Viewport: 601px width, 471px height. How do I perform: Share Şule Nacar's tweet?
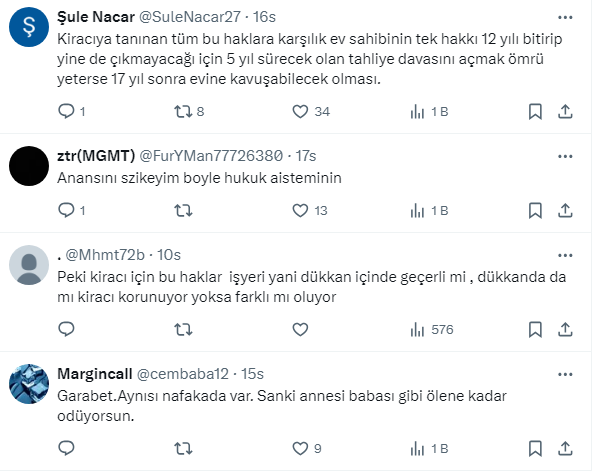coord(564,111)
